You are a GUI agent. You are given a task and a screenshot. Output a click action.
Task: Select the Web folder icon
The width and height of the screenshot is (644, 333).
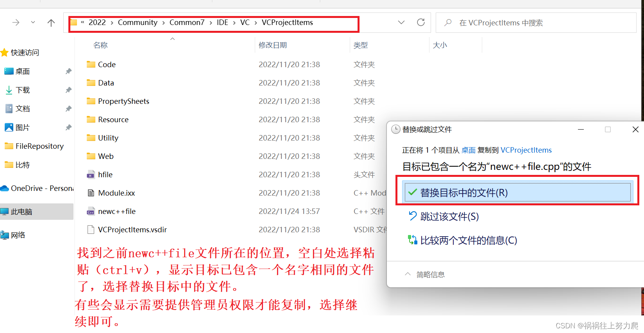(x=91, y=156)
